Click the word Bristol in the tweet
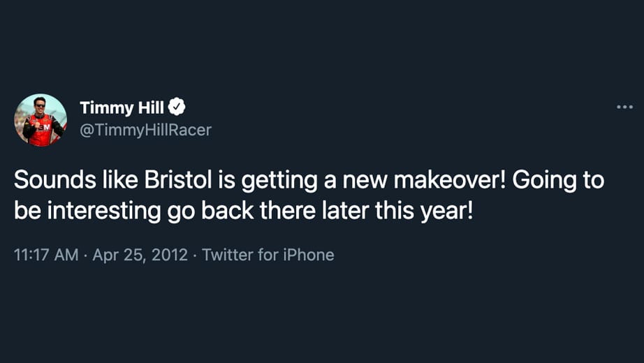This screenshot has width=644, height=363. click(x=178, y=180)
